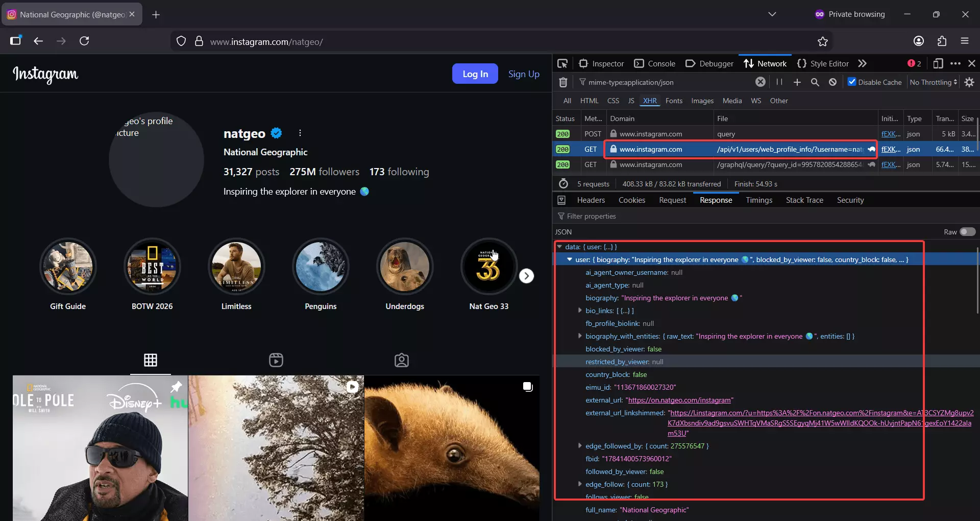
Task: Open DevTools settings gear
Action: (x=969, y=82)
